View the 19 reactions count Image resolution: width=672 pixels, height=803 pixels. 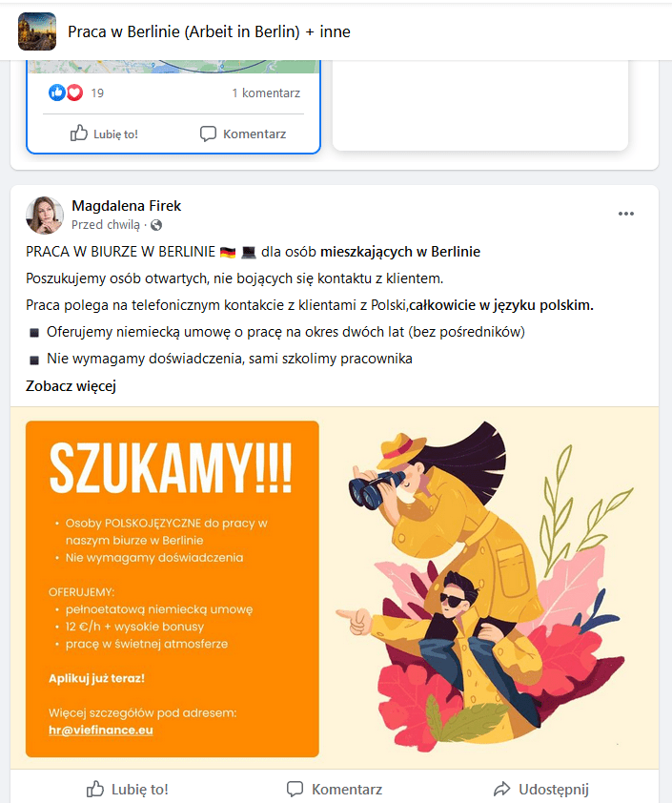[x=97, y=93]
